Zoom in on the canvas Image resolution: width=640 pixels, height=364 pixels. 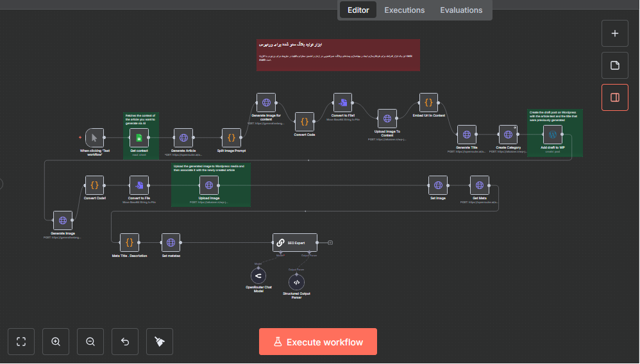tap(56, 342)
